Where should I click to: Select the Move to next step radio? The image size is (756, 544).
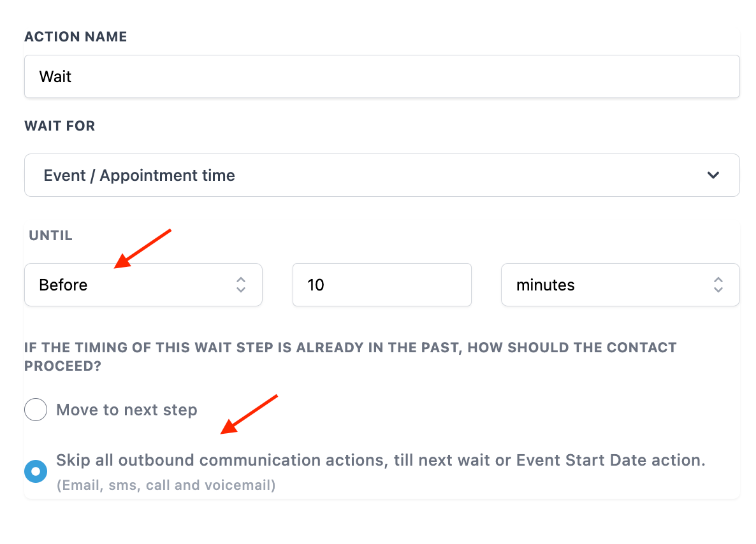[x=36, y=410]
